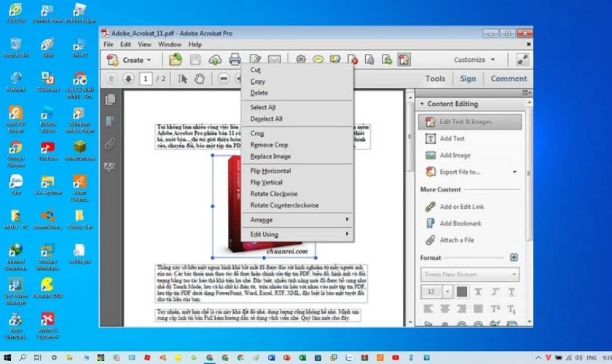
Task: Select the arrow selection tool
Action: coord(182,79)
